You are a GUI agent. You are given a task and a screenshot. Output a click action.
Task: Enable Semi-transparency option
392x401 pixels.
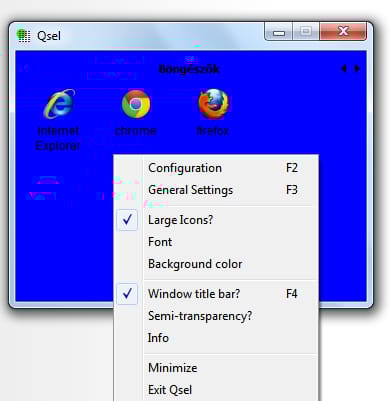pyautogui.click(x=216, y=316)
